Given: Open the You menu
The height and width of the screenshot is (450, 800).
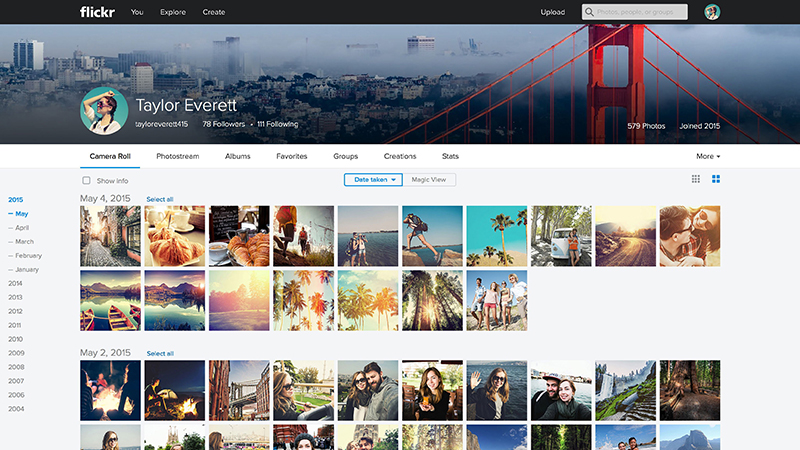Looking at the screenshot, I should point(137,12).
